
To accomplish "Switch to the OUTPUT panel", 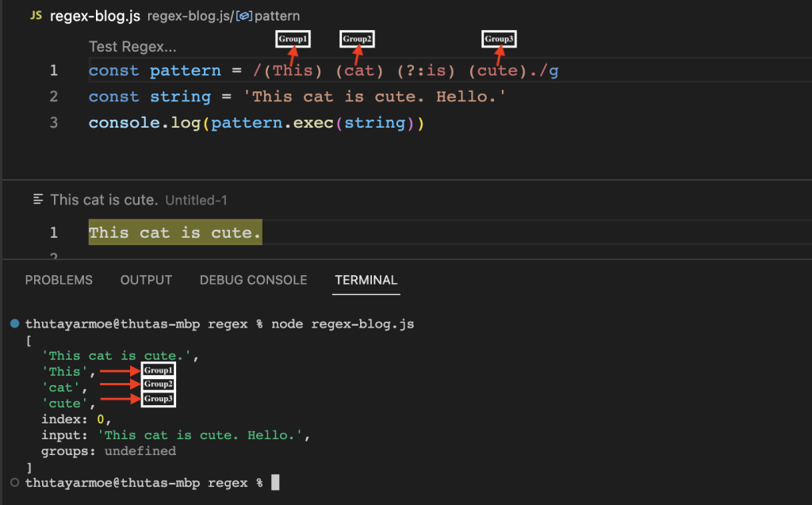I will point(146,280).
